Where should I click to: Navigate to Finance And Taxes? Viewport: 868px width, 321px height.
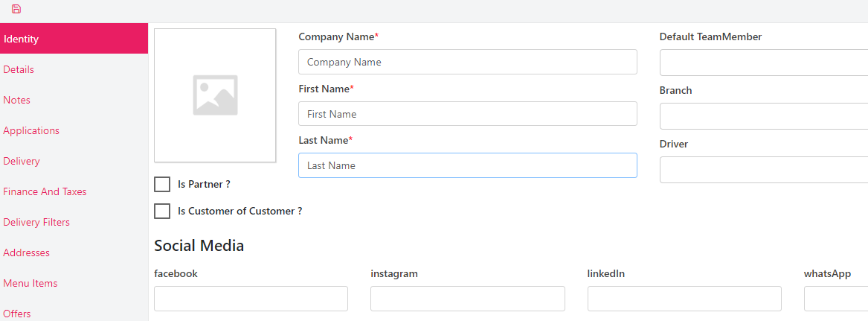tap(45, 191)
